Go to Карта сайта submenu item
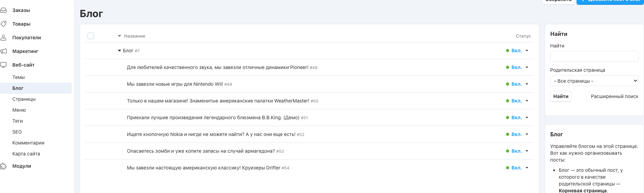644x193 pixels. [26, 154]
